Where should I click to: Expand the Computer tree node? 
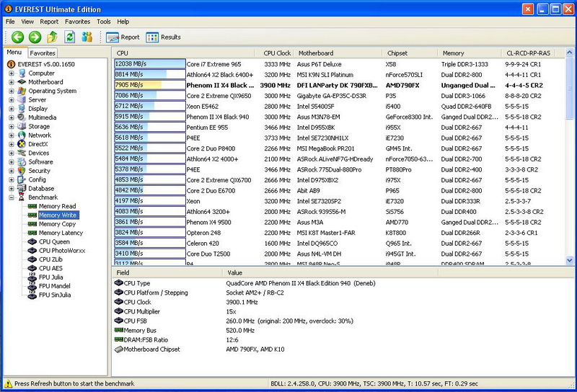pyautogui.click(x=12, y=73)
